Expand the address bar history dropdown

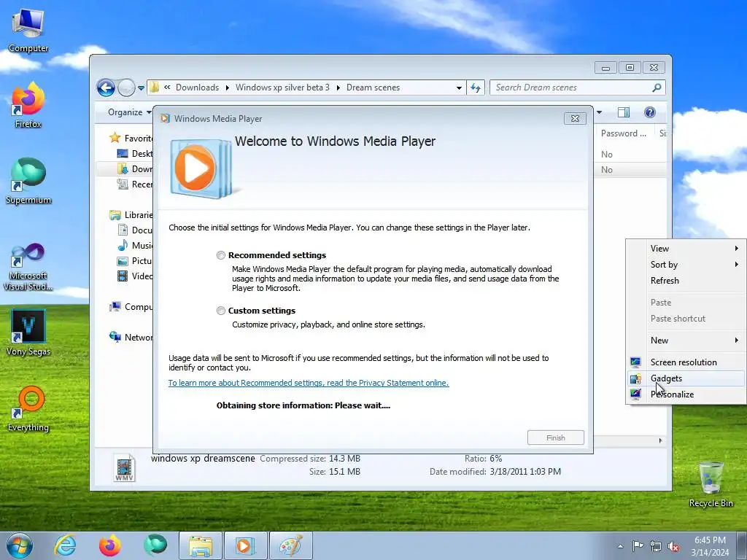tap(459, 87)
